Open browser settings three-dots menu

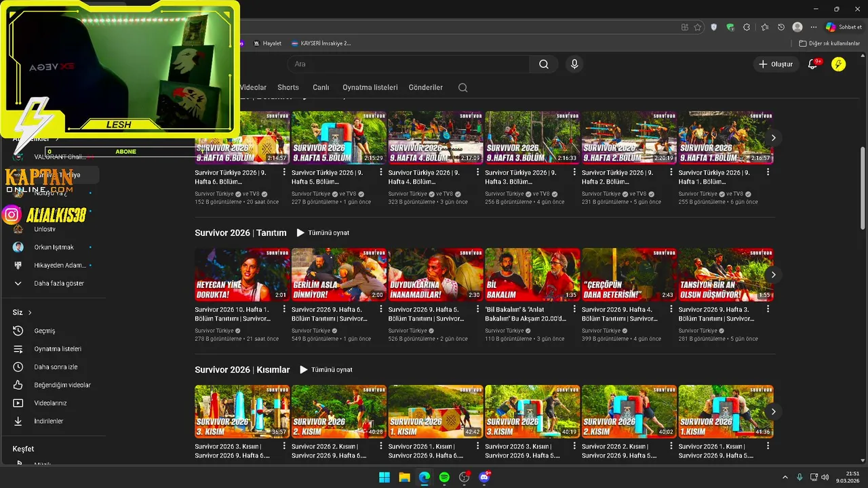(x=814, y=27)
